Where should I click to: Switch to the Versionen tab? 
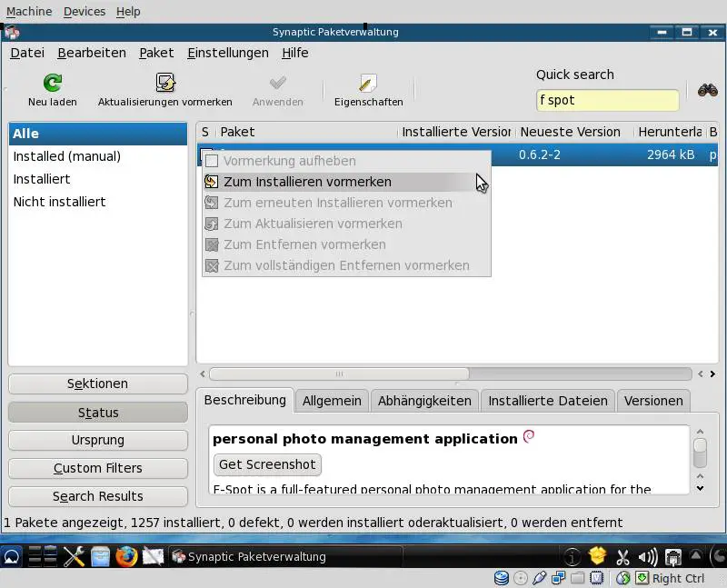click(x=653, y=401)
